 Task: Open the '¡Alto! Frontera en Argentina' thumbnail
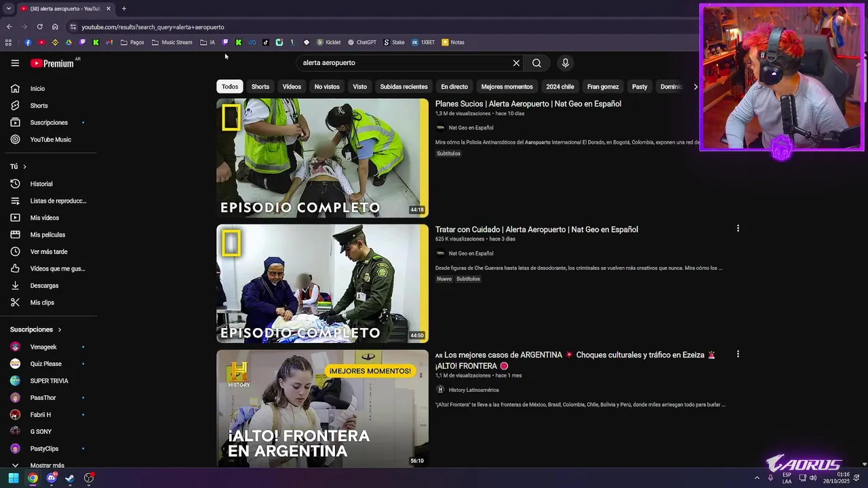click(323, 409)
